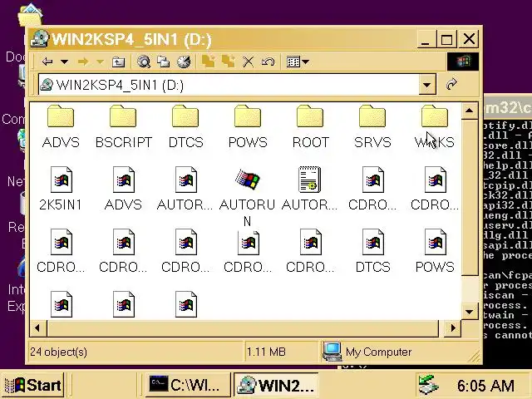Click the command prompt window behind Explorer

[x=508, y=231]
